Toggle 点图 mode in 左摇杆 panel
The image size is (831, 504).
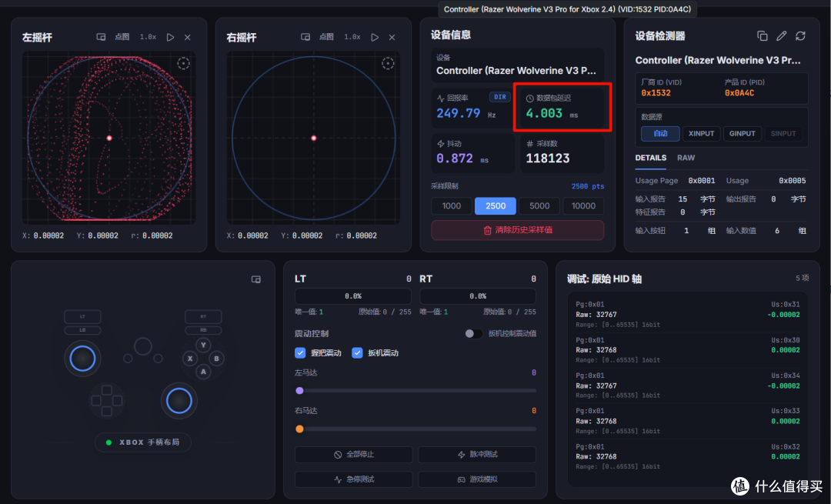[x=122, y=37]
